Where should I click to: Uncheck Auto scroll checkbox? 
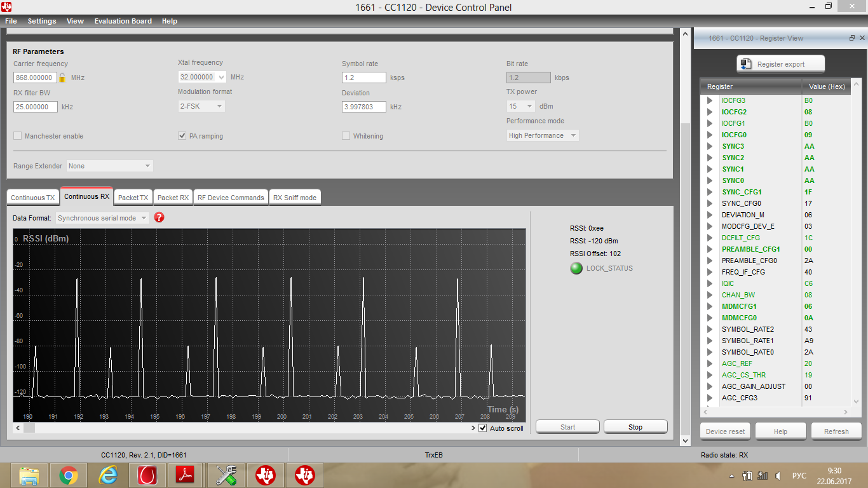click(x=483, y=428)
